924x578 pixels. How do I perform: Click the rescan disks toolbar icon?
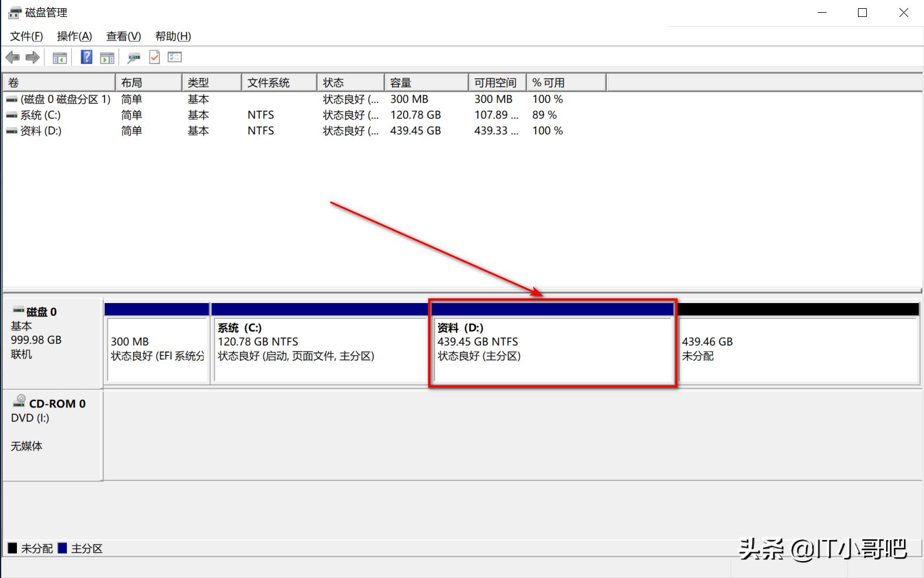[134, 57]
